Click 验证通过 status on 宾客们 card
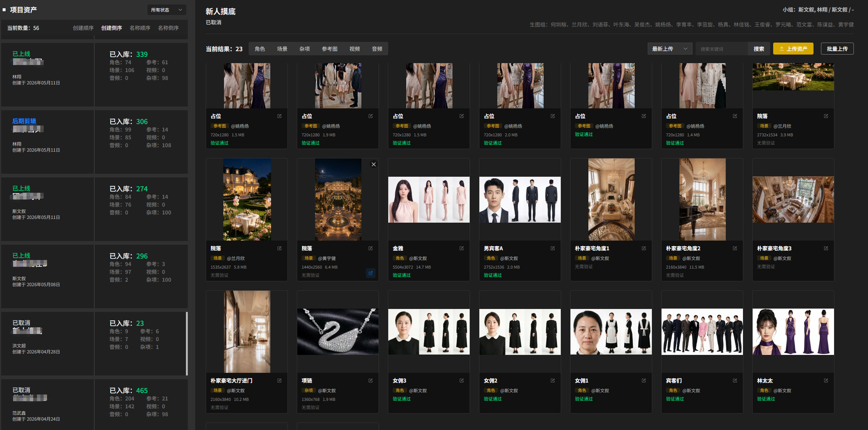Image resolution: width=868 pixels, height=430 pixels. pyautogui.click(x=675, y=399)
